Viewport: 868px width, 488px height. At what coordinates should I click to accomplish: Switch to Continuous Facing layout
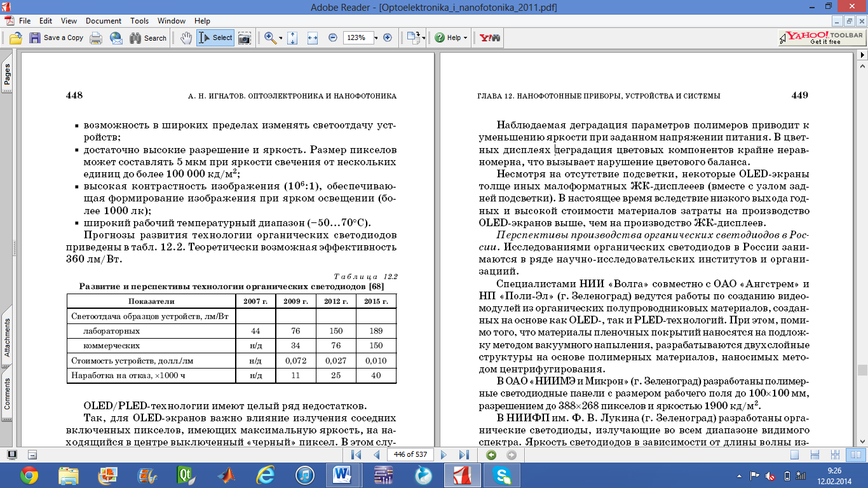click(x=836, y=455)
